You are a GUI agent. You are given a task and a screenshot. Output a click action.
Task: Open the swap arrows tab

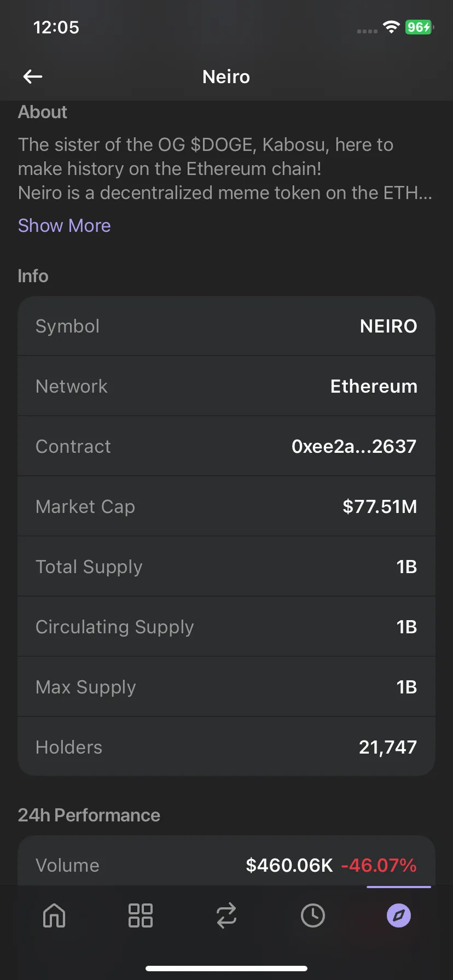226,915
